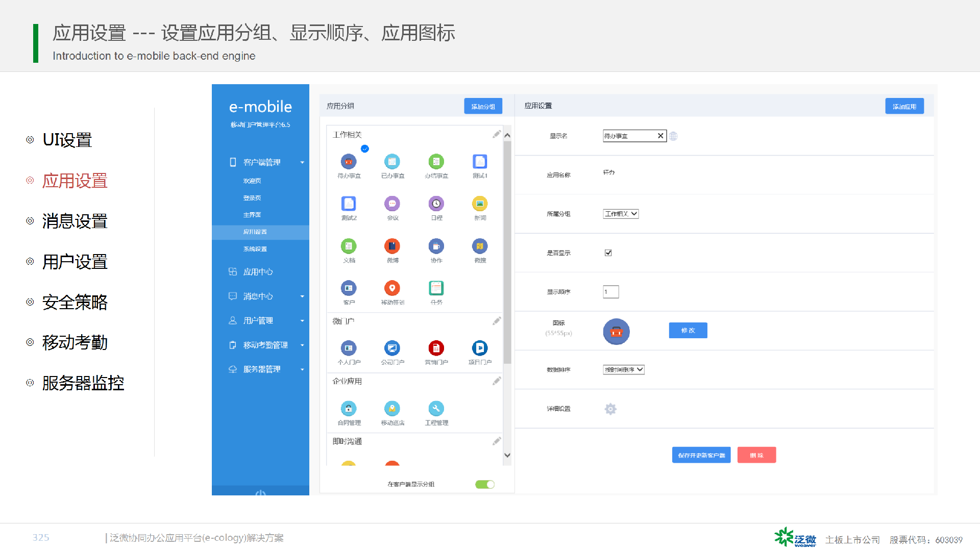Screen dimensions: 980x551
Task: Edit the 工作相关 group with pencil icon
Action: click(497, 134)
